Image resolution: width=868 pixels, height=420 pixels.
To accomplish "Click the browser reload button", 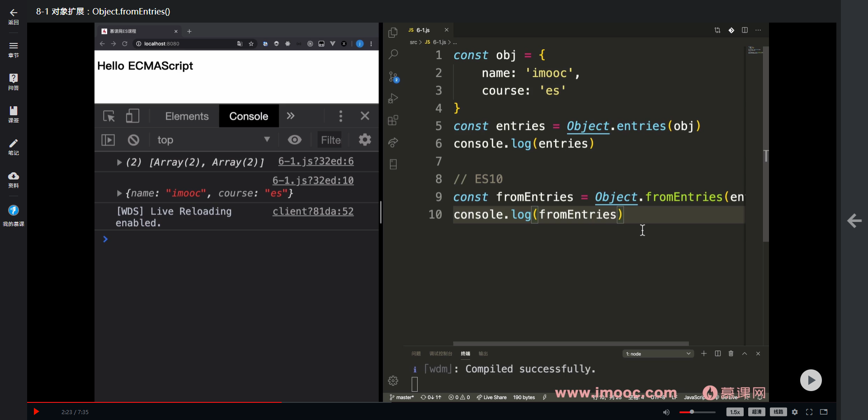I will point(125,44).
